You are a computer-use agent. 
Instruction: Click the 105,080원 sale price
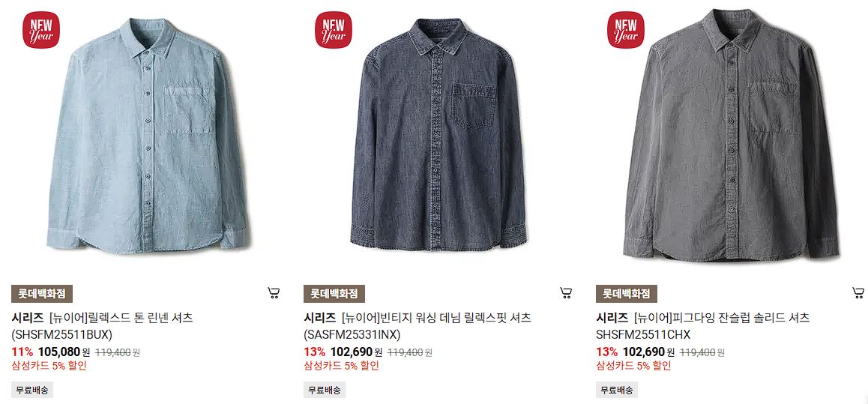click(64, 352)
